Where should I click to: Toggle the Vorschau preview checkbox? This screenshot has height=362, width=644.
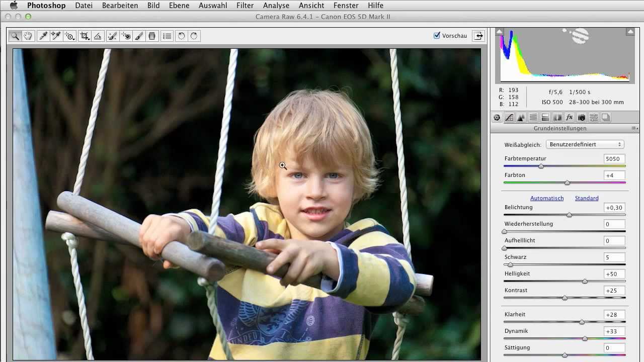coord(437,36)
